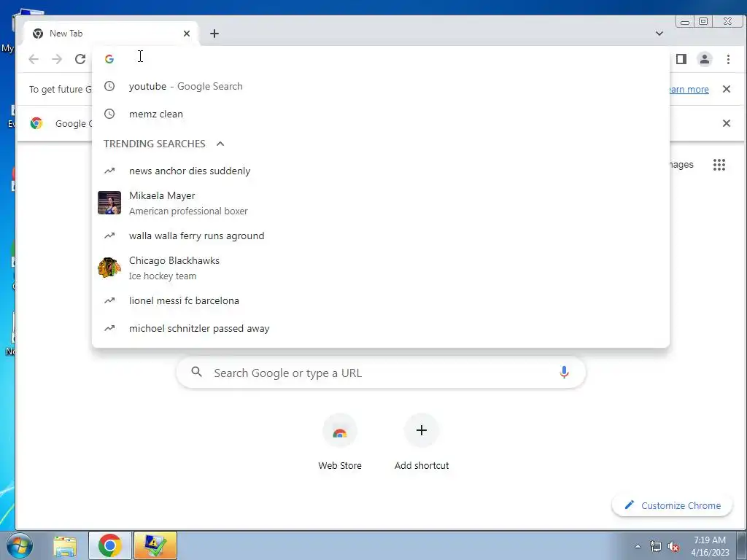
Task: Select the memz clean history suggestion
Action: coord(381,114)
